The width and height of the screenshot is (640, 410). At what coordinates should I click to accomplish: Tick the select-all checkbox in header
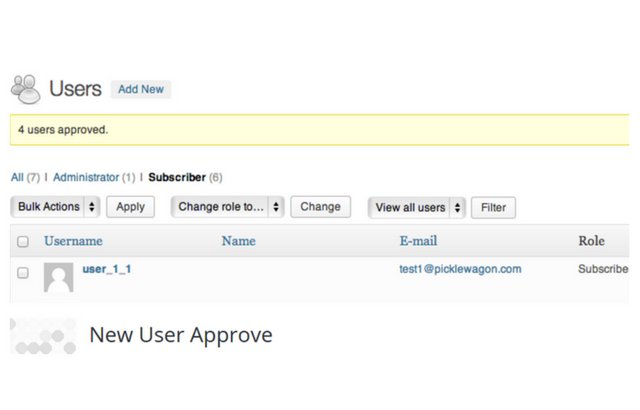click(x=23, y=242)
